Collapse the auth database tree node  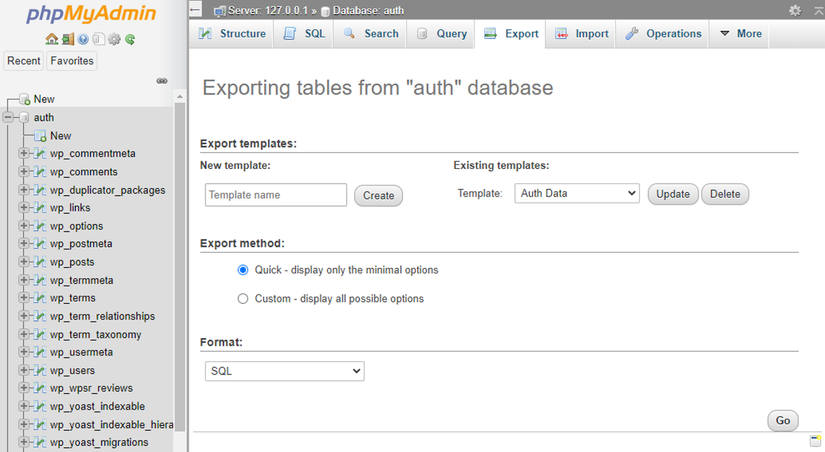point(8,117)
